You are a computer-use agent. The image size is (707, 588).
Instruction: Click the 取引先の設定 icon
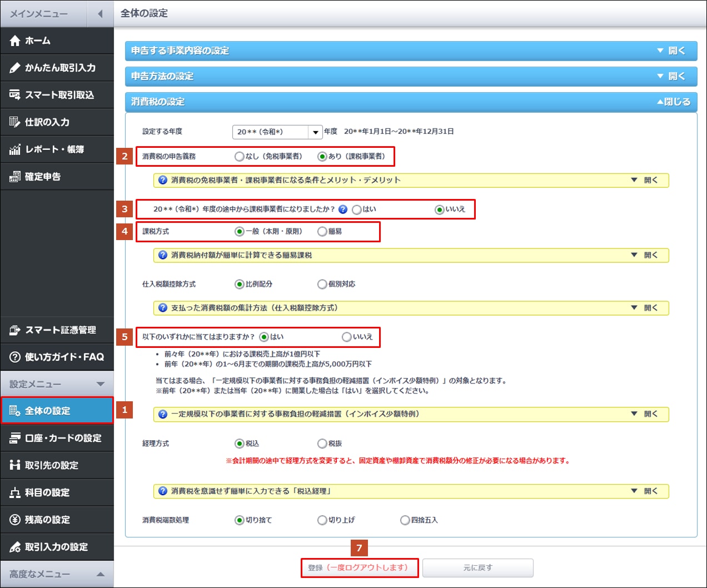point(15,465)
